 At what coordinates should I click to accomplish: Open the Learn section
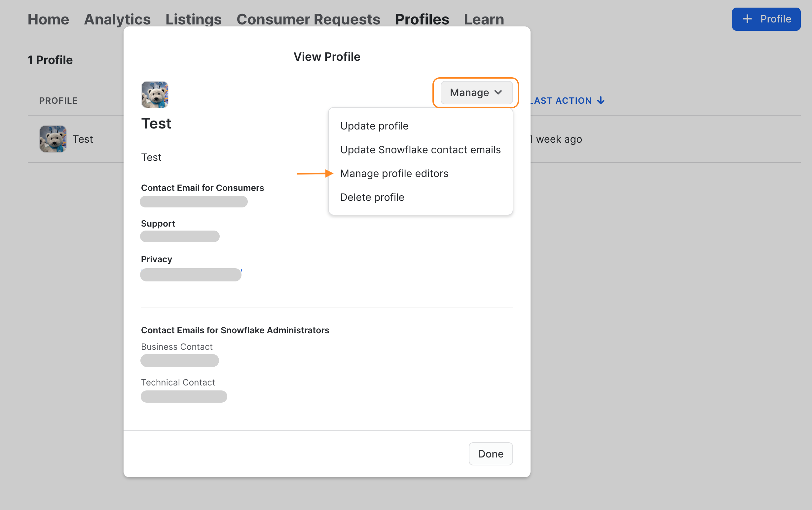tap(484, 19)
